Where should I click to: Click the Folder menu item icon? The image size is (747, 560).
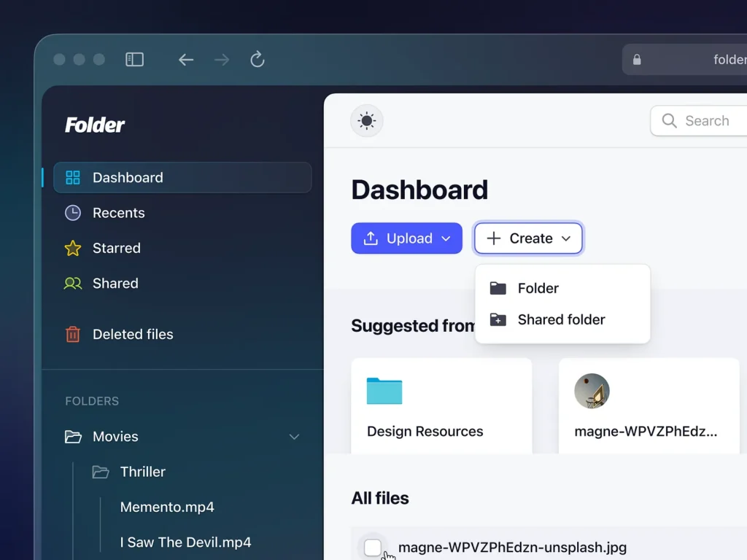click(x=498, y=288)
